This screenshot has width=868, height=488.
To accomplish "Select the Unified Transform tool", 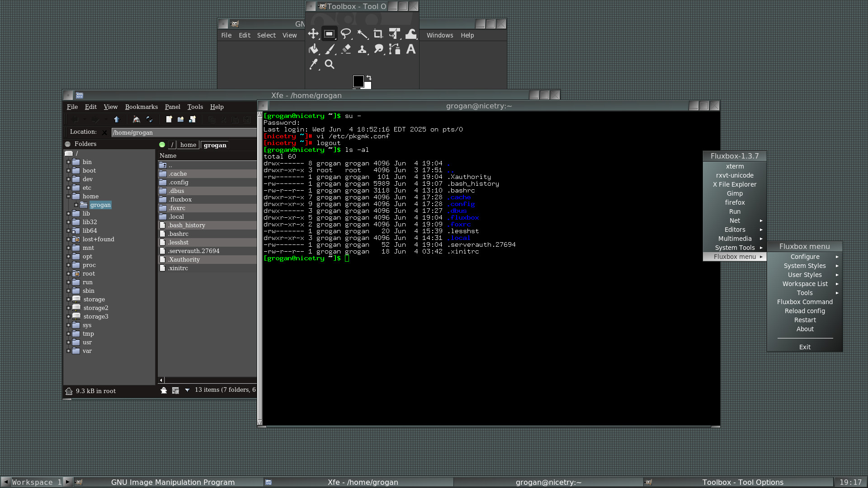I will tap(395, 34).
